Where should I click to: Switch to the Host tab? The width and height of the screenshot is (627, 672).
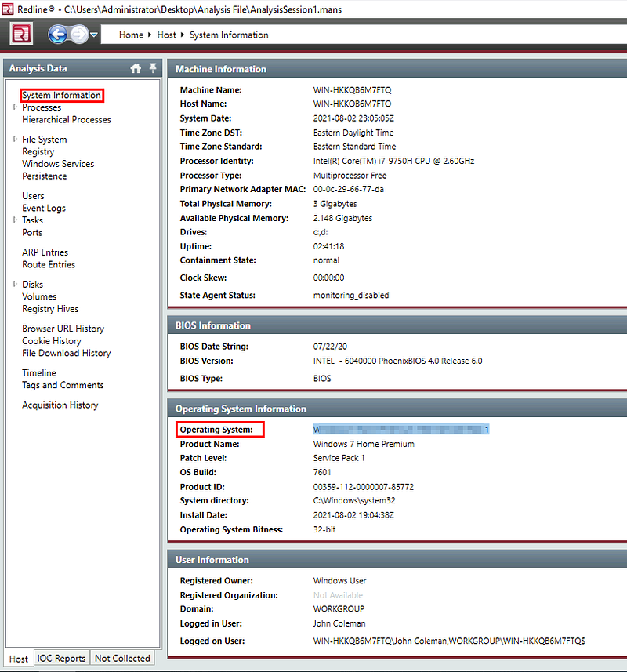[19, 659]
